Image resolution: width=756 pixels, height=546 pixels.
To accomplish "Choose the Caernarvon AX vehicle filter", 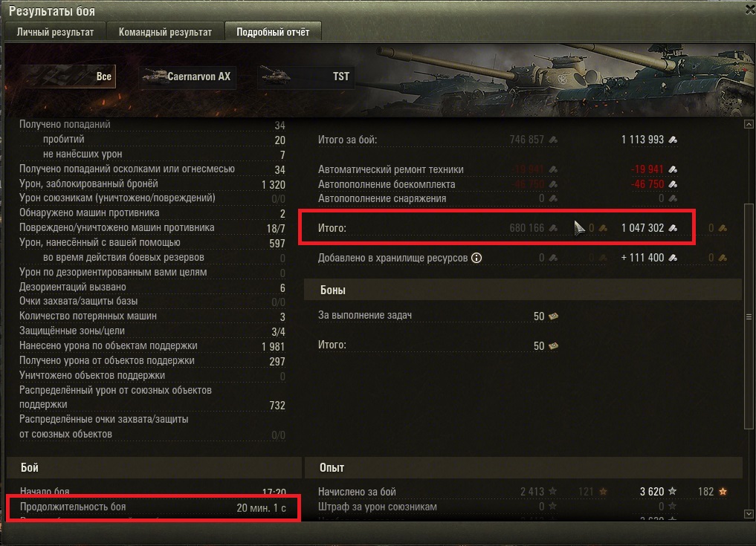I will [x=187, y=76].
